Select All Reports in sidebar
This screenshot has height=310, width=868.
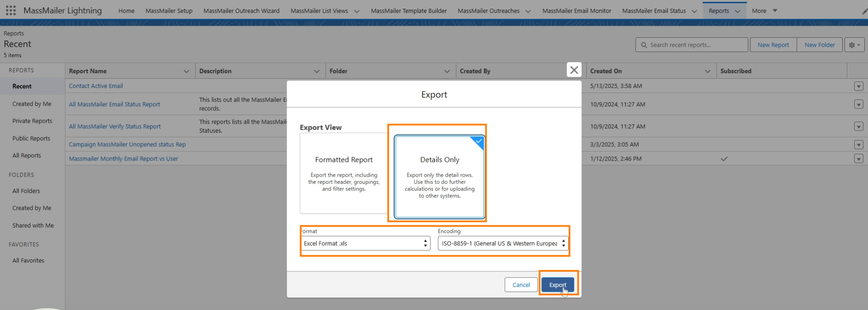(27, 155)
